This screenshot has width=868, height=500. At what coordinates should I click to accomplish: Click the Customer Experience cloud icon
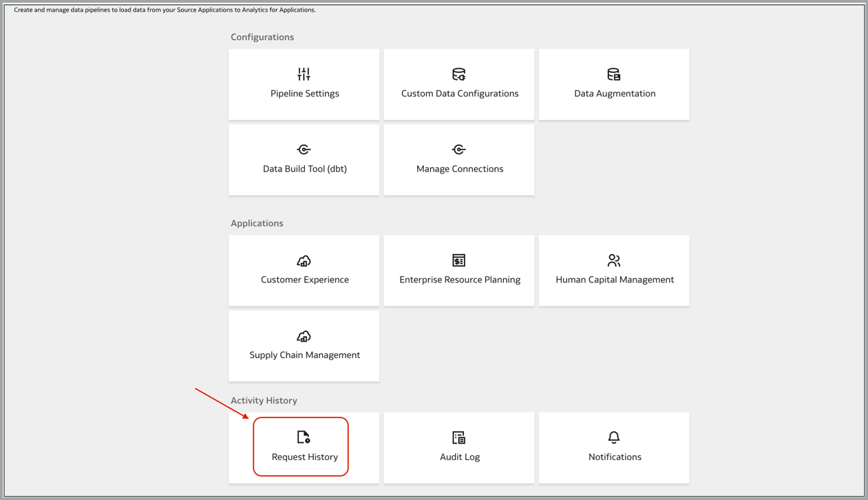tap(304, 260)
